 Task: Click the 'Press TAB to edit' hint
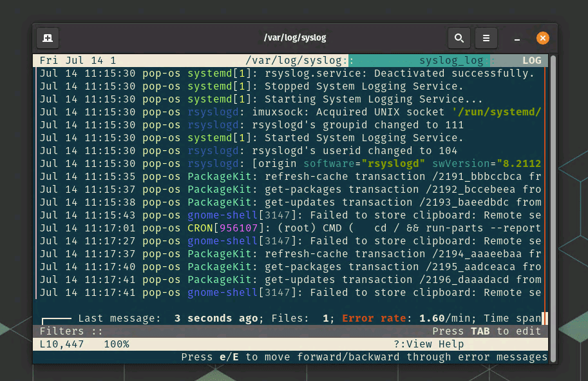pos(486,331)
